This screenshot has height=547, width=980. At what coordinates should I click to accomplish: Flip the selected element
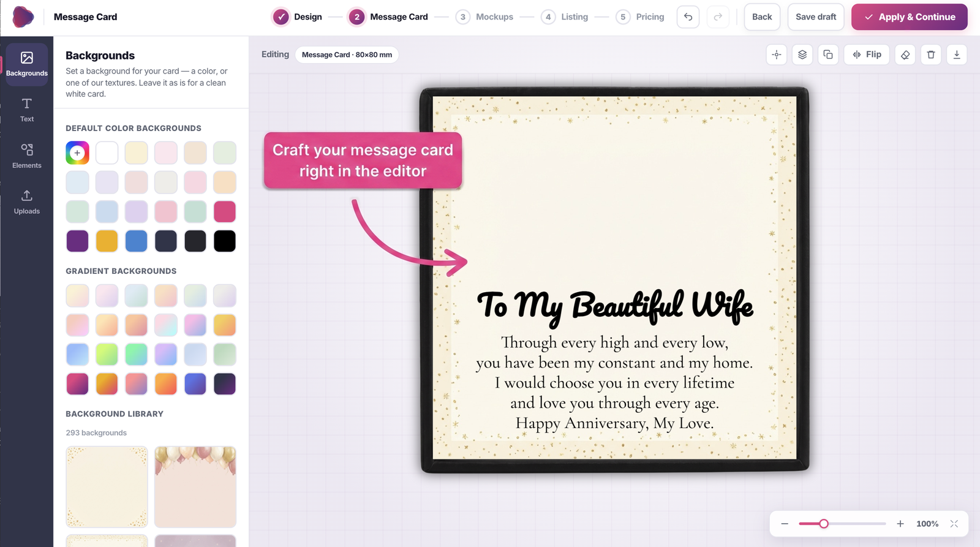pos(867,55)
